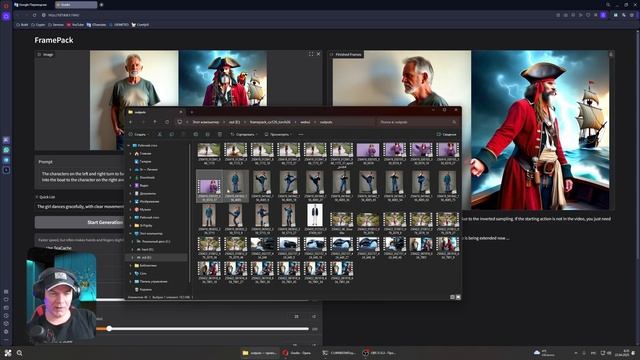This screenshot has width=640, height=360.
Task: Switch to command prompt window in taskbar
Action: click(x=339, y=353)
